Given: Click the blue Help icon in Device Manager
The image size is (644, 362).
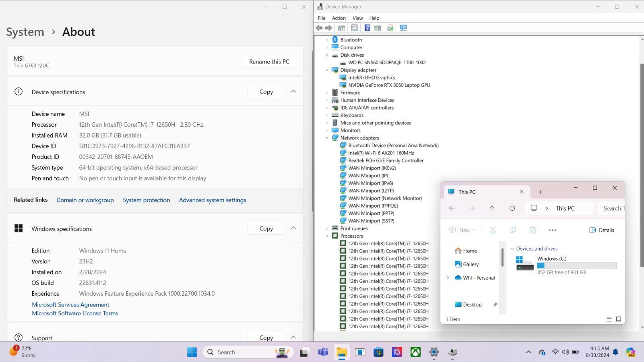Looking at the screenshot, I should [x=367, y=28].
